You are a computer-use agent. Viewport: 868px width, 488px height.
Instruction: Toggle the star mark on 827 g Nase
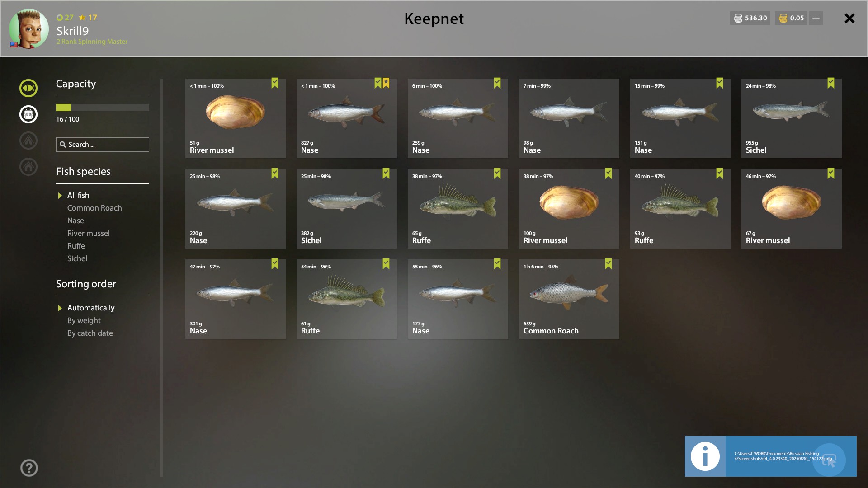386,83
